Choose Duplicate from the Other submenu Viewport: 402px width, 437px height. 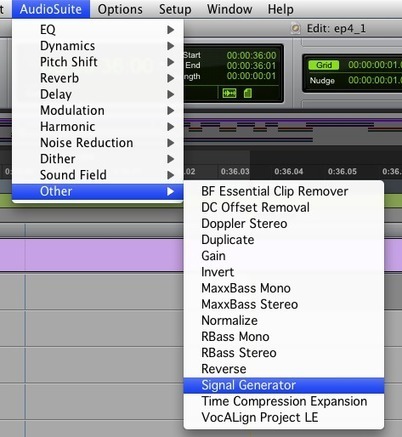point(284,240)
